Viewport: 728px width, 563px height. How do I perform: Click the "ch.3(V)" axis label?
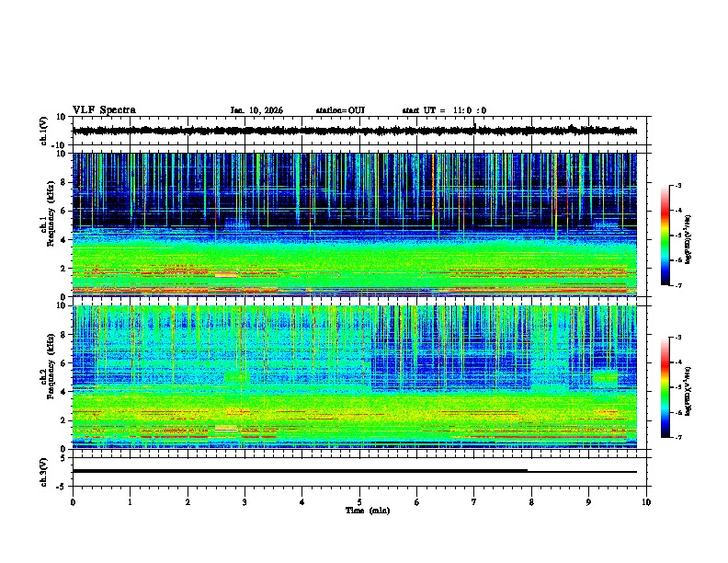tap(43, 472)
